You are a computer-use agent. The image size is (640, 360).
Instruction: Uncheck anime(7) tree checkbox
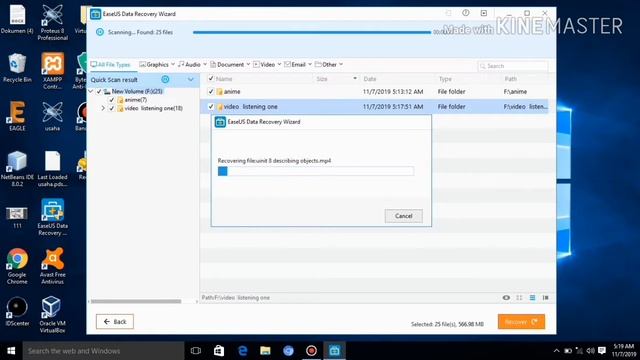[111, 100]
